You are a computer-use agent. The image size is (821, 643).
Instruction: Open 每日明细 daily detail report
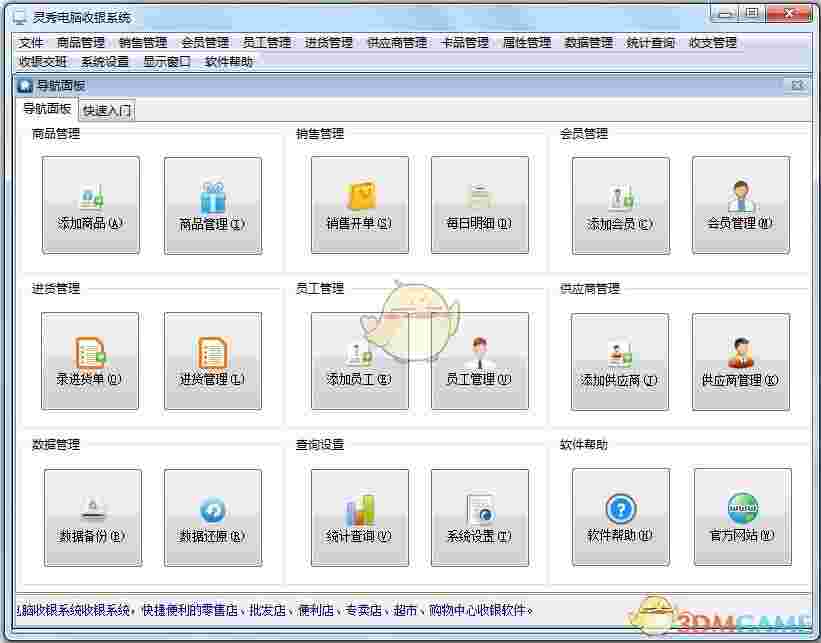[480, 205]
